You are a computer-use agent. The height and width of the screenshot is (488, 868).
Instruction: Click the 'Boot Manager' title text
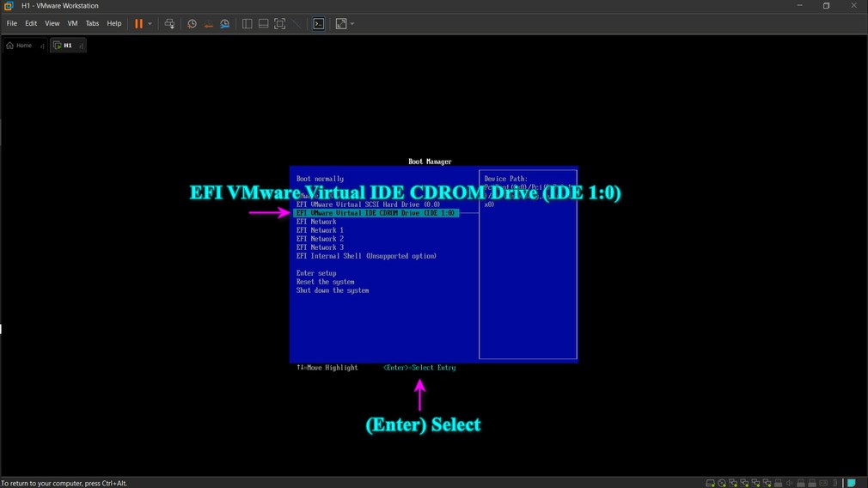coord(430,162)
